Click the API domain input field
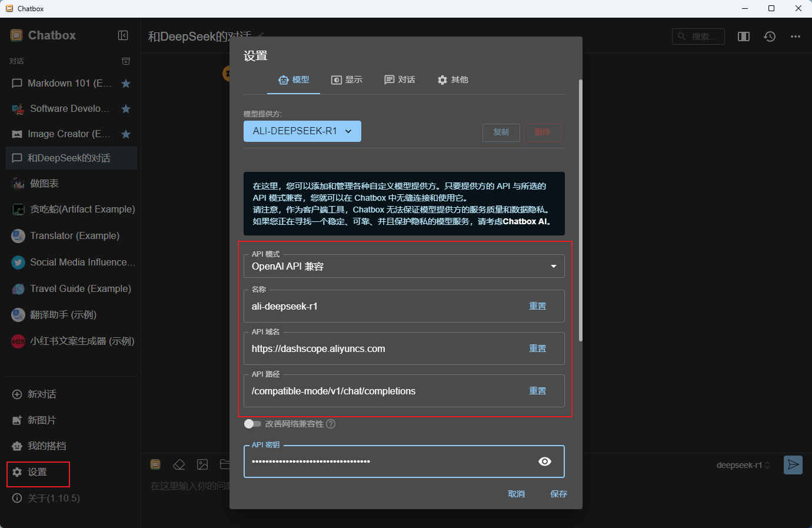The image size is (812, 528). [x=382, y=349]
